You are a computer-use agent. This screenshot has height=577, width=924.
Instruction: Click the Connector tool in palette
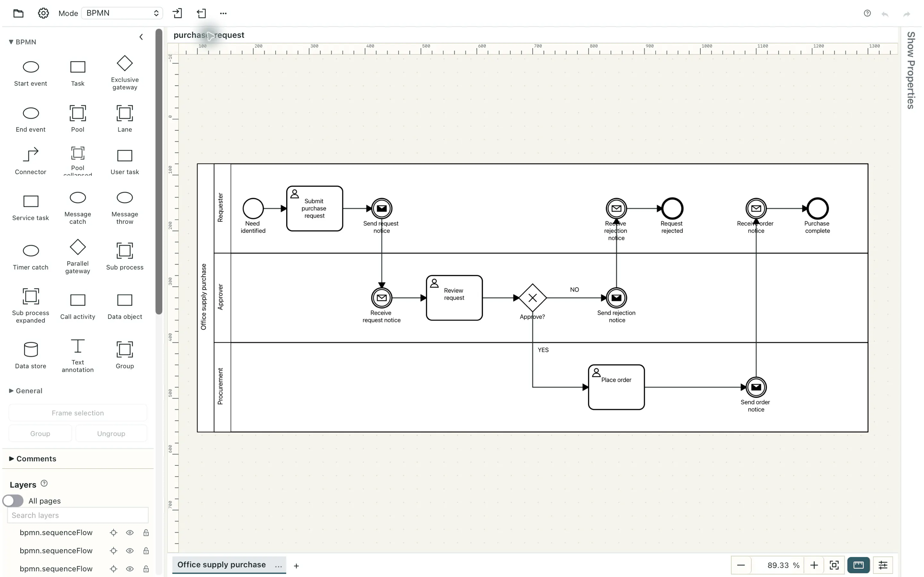coord(30,161)
